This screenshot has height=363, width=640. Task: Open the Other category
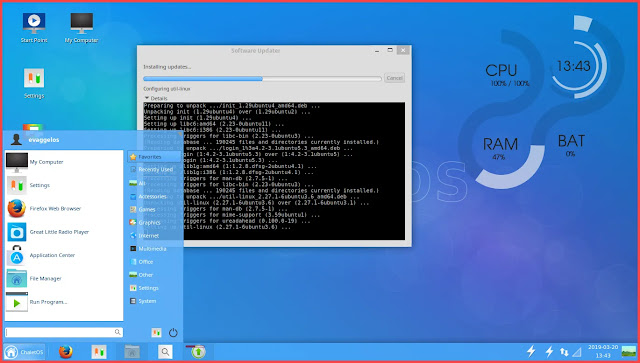[x=154, y=275]
